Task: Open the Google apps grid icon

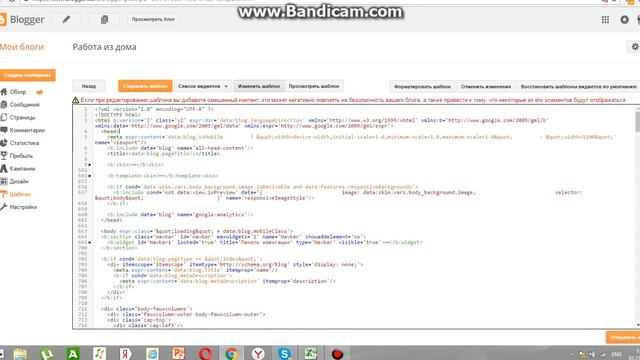Action: click(x=605, y=20)
